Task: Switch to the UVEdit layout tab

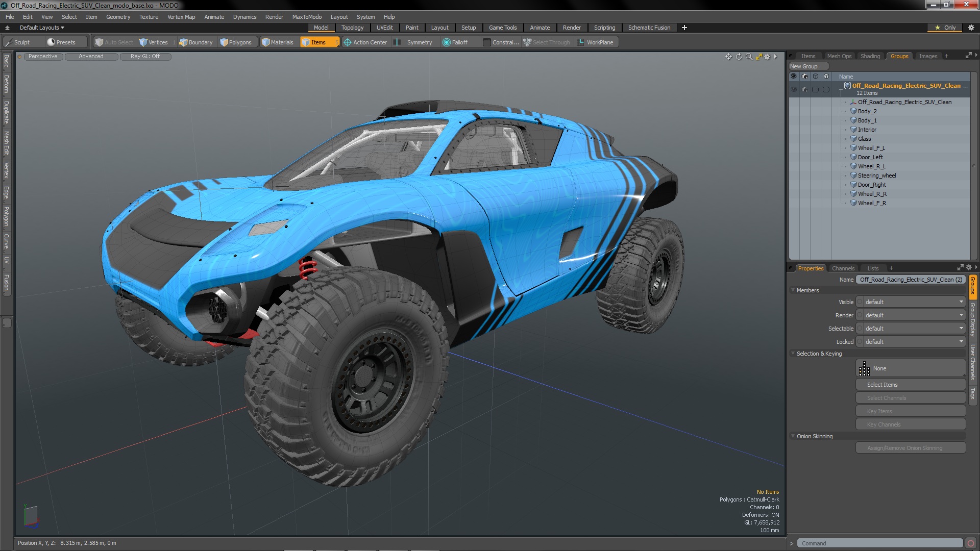Action: 384,28
